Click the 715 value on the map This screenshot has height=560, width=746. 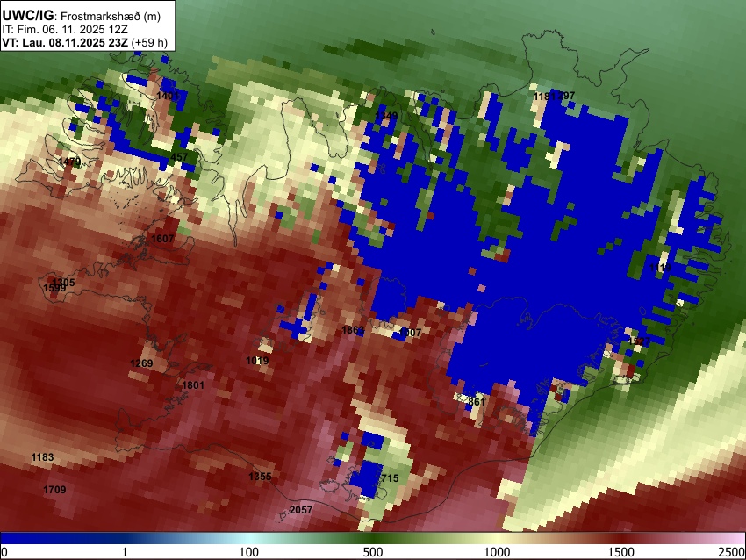[x=390, y=478]
